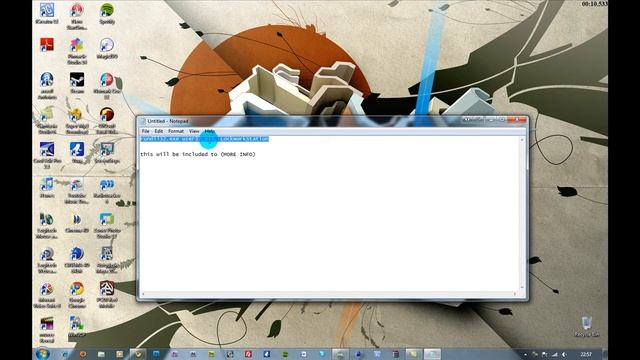Select the Google Chrome desktop icon

(77, 295)
